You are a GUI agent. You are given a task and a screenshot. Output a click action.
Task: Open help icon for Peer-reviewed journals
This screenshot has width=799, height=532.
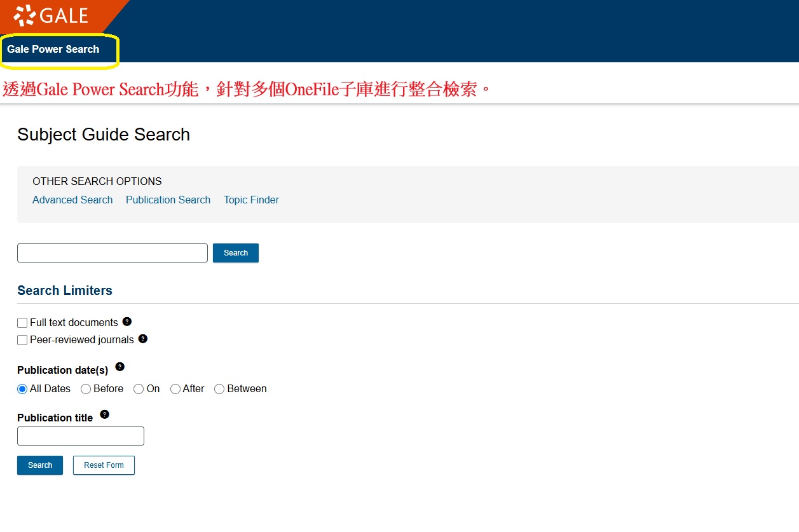pos(143,339)
